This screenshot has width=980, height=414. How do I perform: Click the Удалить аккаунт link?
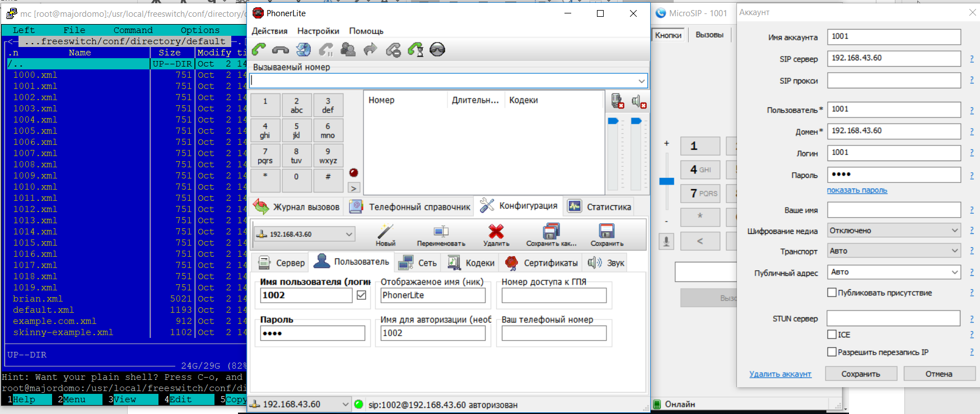point(780,374)
